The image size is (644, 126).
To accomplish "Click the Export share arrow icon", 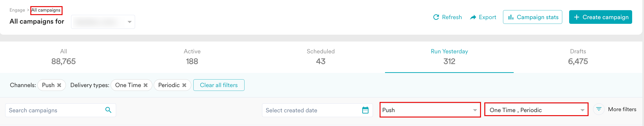I will pos(473,17).
